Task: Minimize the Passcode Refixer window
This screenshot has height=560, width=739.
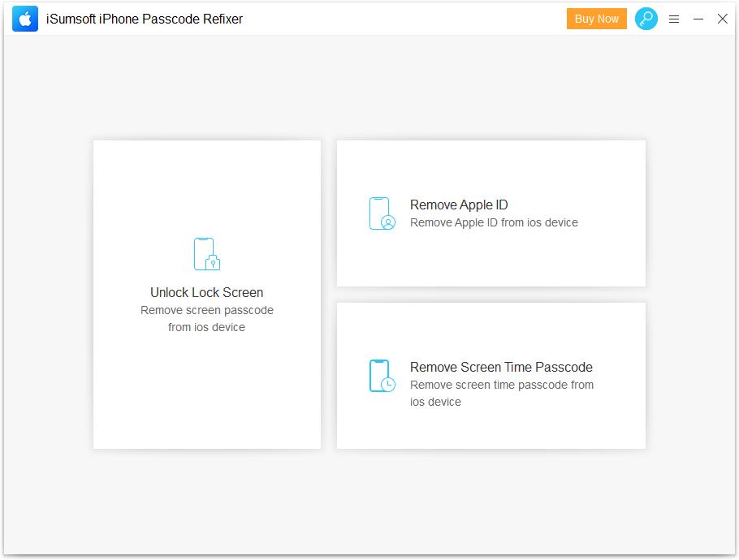Action: (x=698, y=19)
